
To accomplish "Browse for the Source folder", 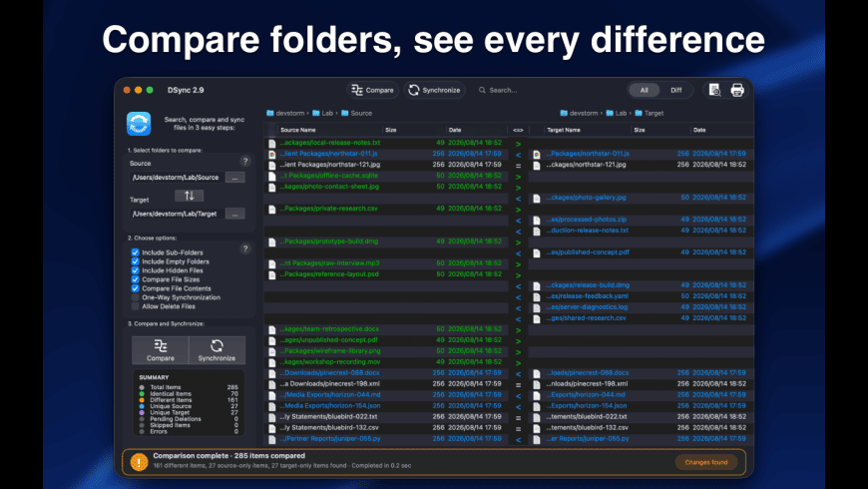I will click(x=235, y=178).
